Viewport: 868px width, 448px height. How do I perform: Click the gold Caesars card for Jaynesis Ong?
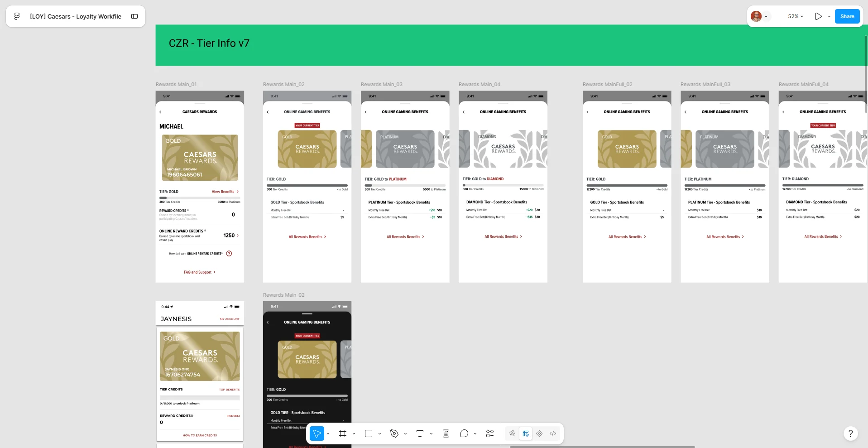coord(200,356)
